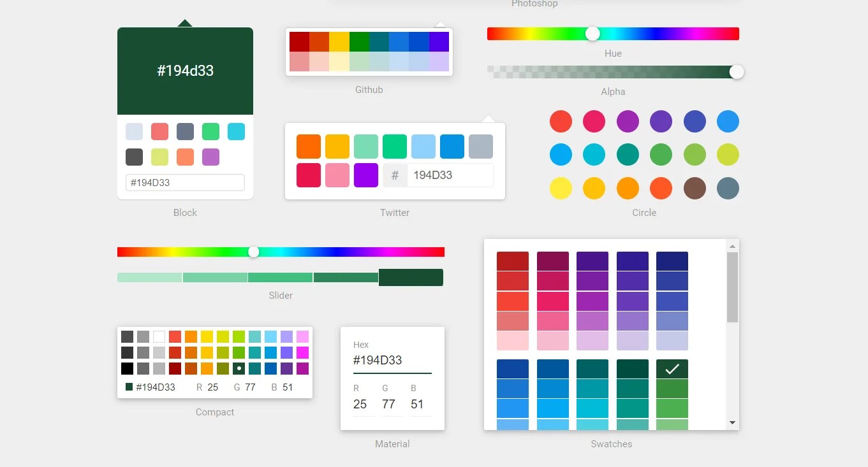Pick the blue-gray circle in Circle picker
This screenshot has width=868, height=467.
pos(728,188)
